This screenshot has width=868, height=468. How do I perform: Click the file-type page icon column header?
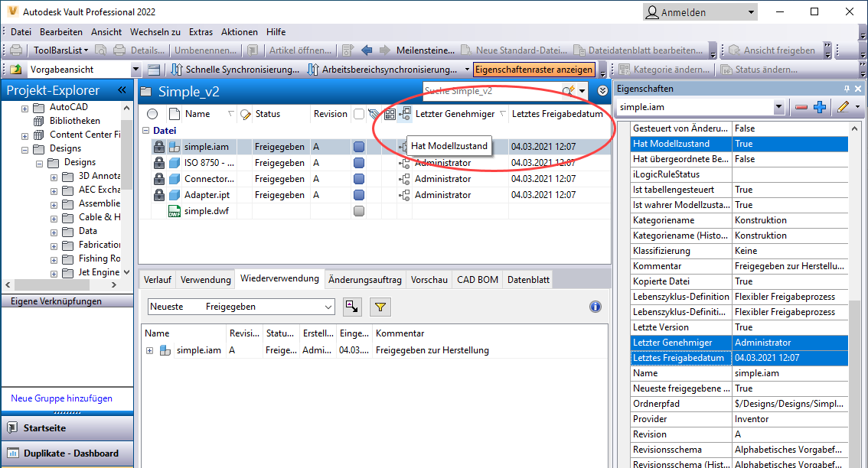[175, 114]
